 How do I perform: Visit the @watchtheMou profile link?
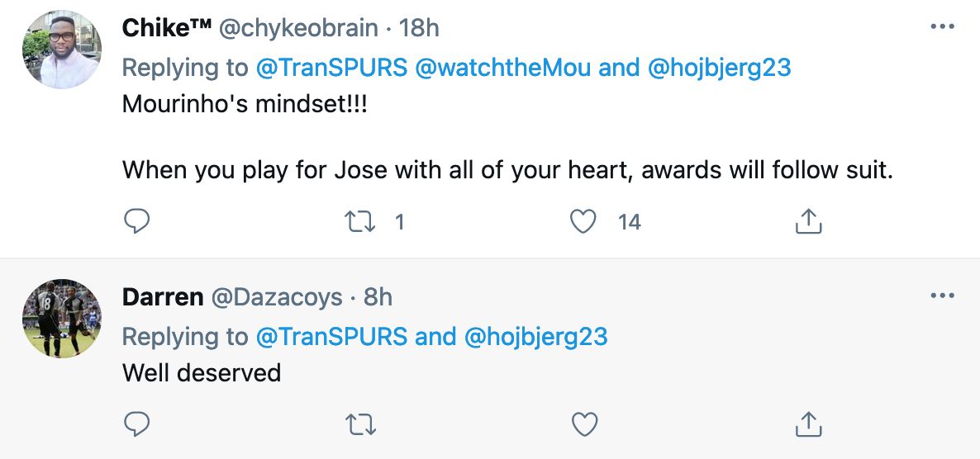(x=503, y=68)
